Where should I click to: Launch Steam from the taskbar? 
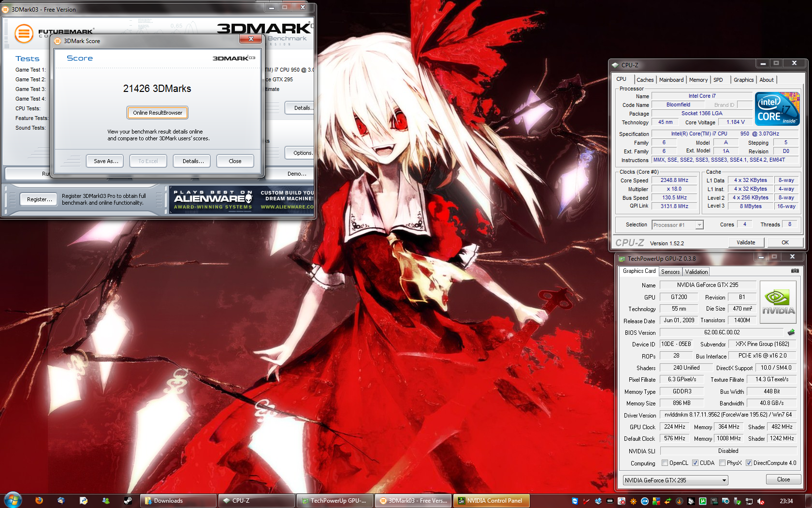tap(128, 501)
